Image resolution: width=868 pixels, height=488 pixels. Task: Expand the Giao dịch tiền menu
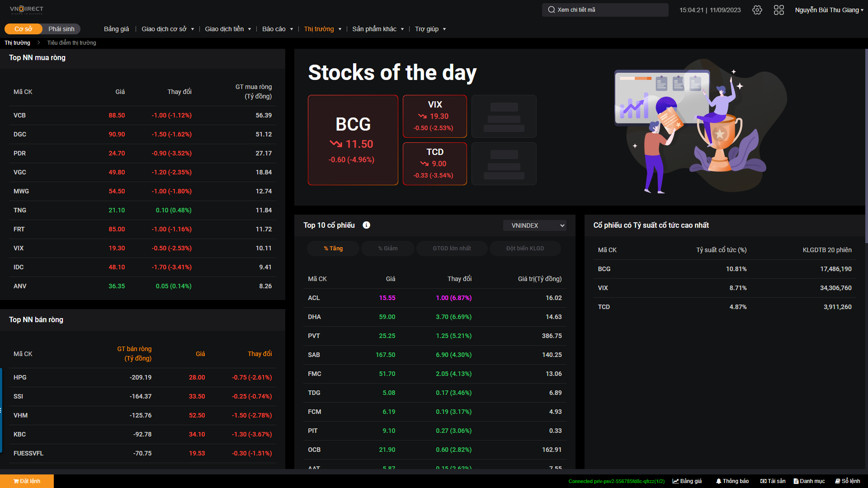tap(228, 29)
